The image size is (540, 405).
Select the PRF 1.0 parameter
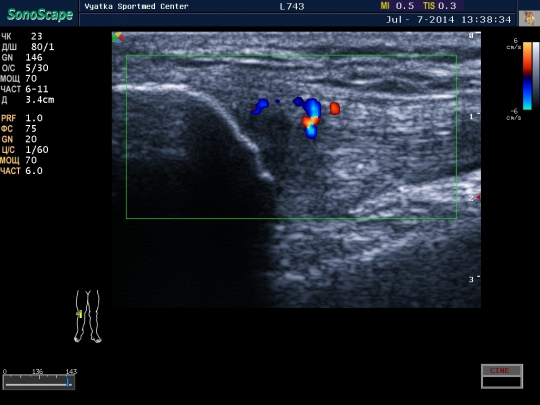pyautogui.click(x=22, y=118)
